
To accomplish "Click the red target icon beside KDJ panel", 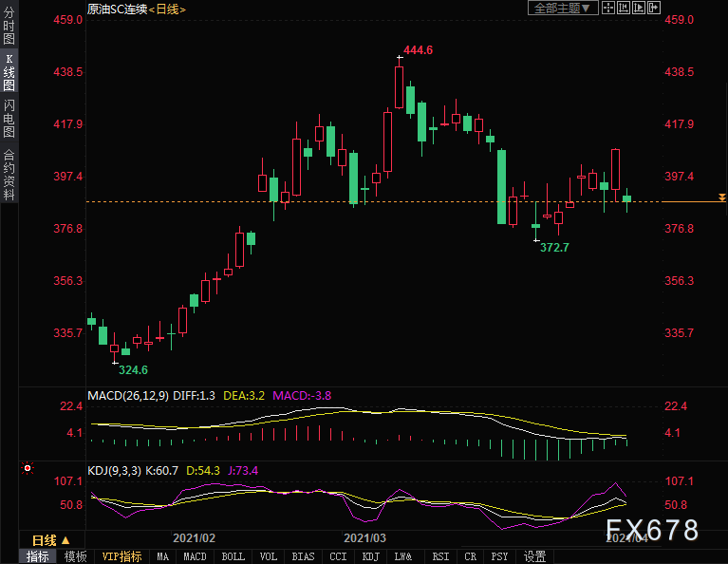I will [x=28, y=468].
